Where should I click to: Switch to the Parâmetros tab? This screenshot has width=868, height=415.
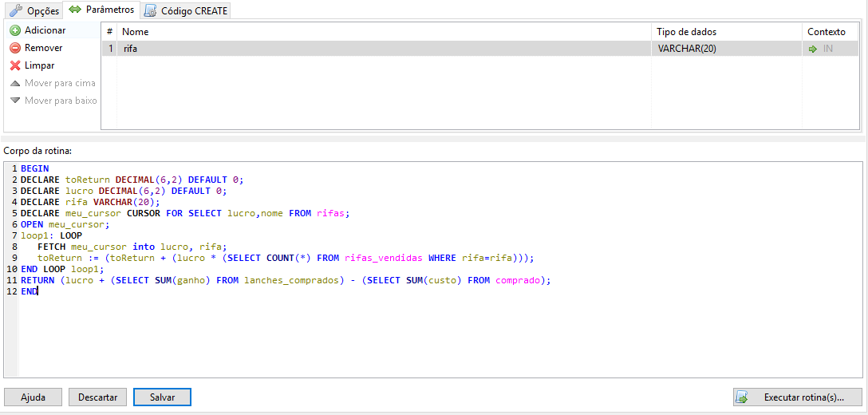pos(101,10)
